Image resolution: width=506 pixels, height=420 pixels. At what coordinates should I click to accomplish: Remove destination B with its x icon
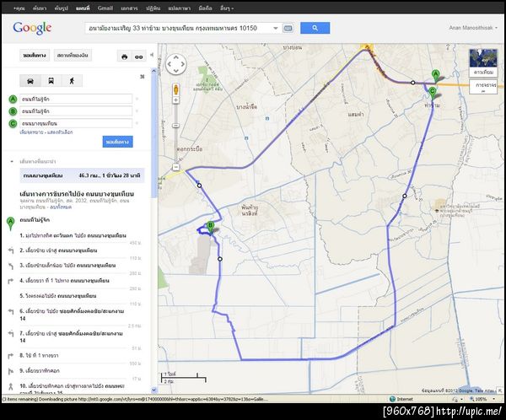click(x=137, y=111)
